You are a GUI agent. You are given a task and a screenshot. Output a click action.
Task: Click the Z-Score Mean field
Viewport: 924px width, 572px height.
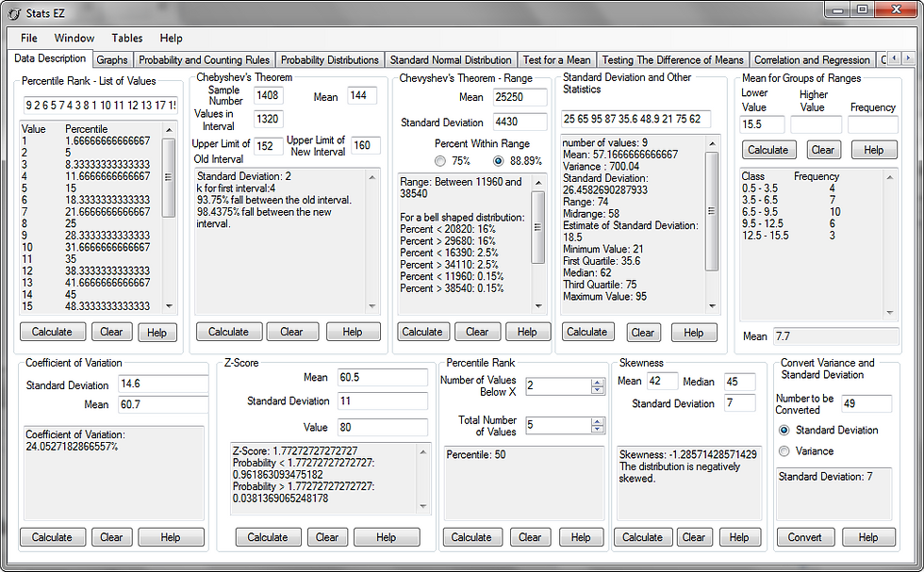pos(383,378)
